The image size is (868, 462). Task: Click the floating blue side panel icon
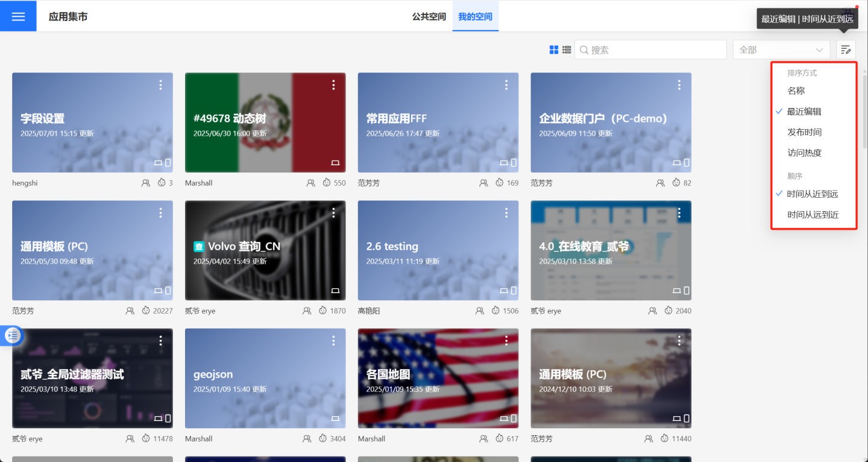(13, 336)
